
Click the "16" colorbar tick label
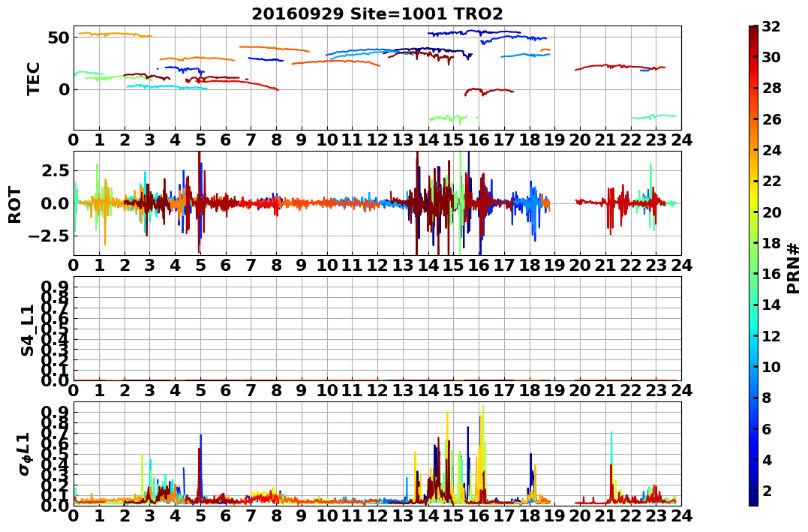point(771,274)
